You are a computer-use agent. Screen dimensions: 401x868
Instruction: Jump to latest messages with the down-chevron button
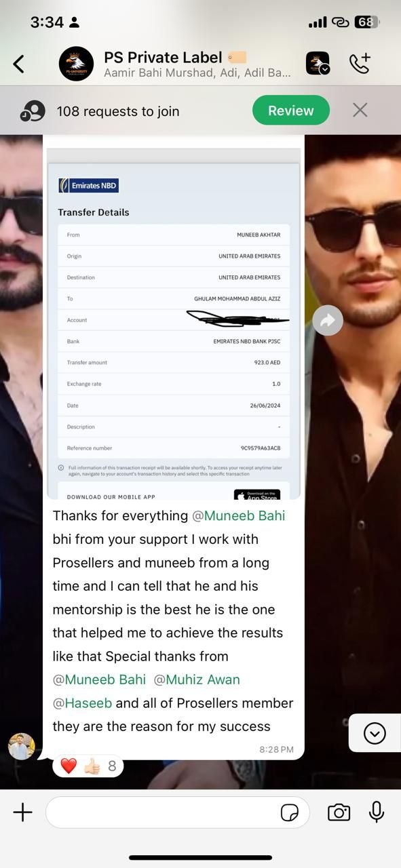(x=375, y=733)
